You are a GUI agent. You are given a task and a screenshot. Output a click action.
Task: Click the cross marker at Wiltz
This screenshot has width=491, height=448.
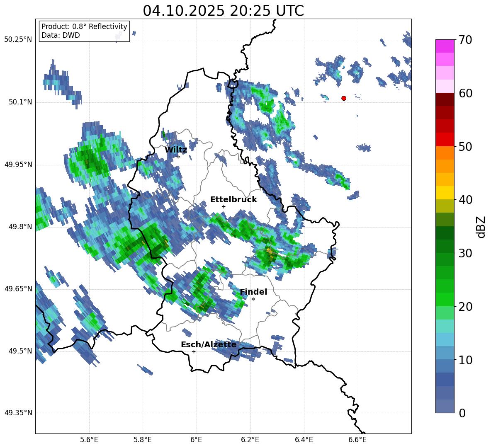click(x=178, y=157)
